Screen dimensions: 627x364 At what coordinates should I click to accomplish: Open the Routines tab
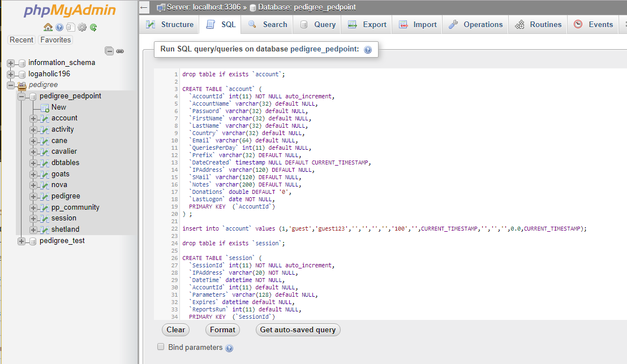pos(538,24)
